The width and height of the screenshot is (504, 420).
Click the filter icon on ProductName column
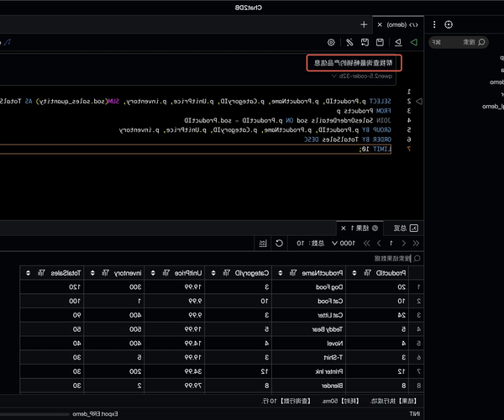pos(291,274)
